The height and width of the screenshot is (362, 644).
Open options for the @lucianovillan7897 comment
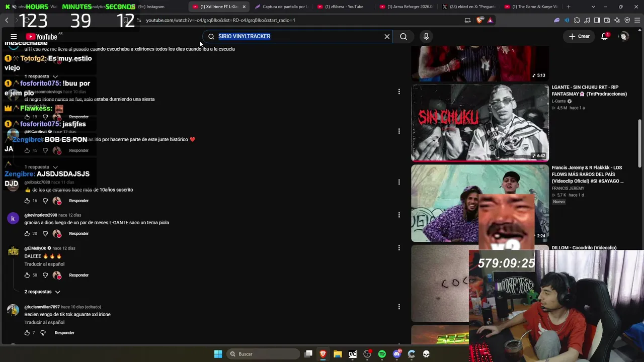point(399,307)
